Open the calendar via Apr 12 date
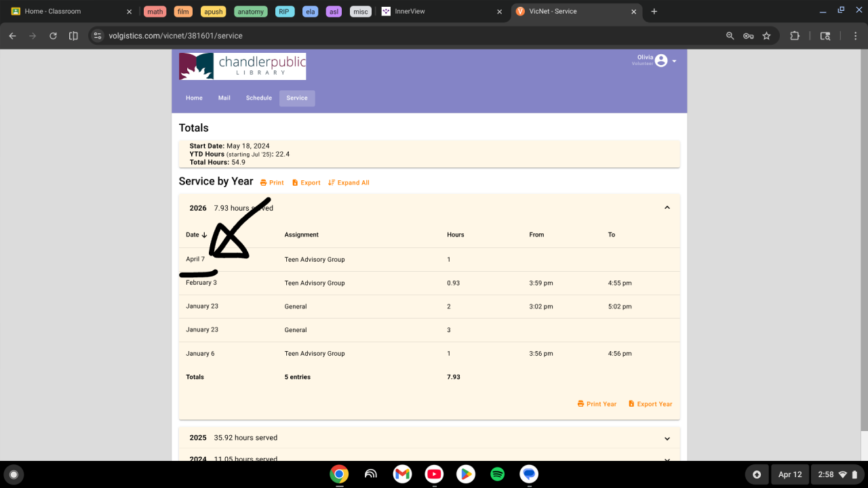Image resolution: width=868 pixels, height=488 pixels. pos(790,474)
